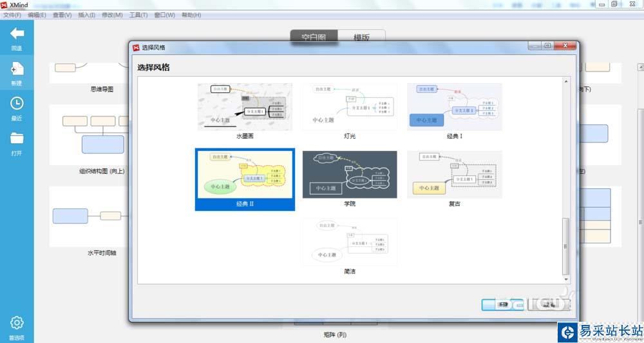644x343 pixels.
Task: Open the 窗口(W) menu
Action: point(165,15)
